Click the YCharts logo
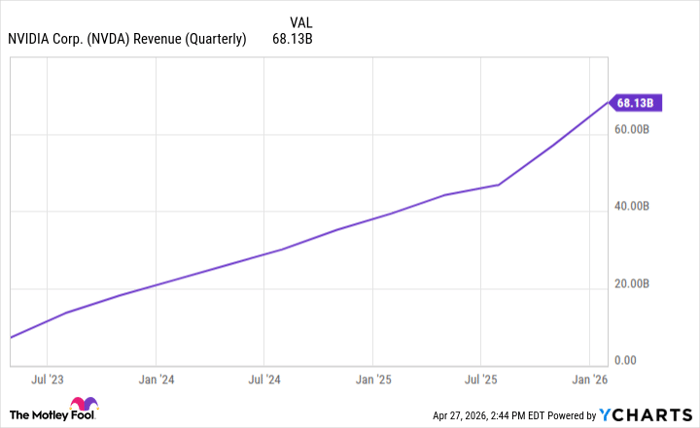The height and width of the screenshot is (428, 700). [x=646, y=415]
